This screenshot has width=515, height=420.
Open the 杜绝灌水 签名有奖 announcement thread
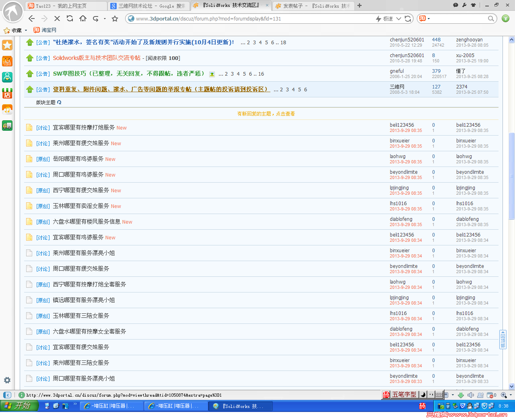(x=143, y=42)
